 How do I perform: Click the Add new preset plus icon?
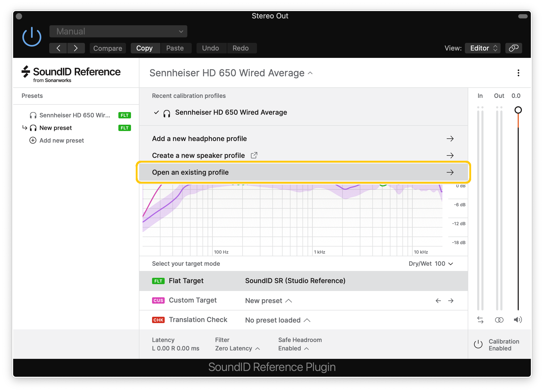33,140
